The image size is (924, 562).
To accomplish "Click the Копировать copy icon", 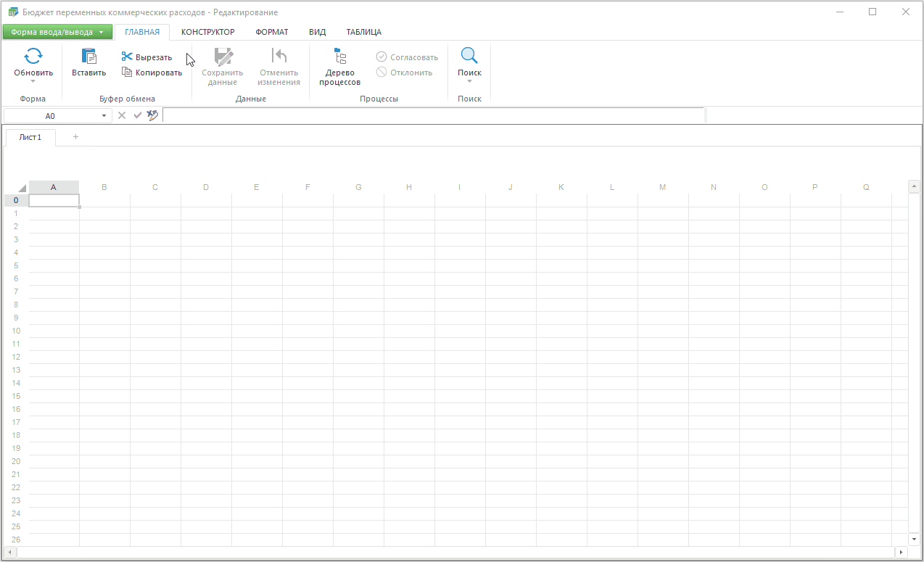I will tap(127, 73).
